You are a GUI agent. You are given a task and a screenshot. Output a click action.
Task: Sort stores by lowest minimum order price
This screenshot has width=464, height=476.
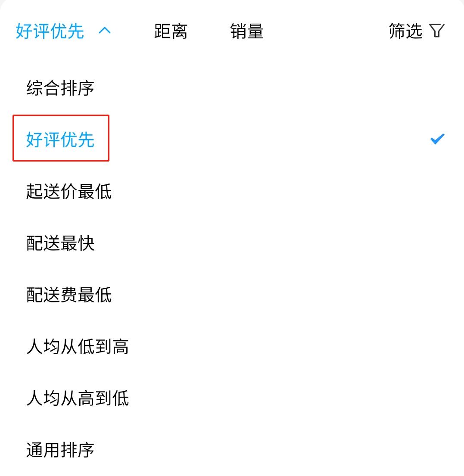click(69, 191)
